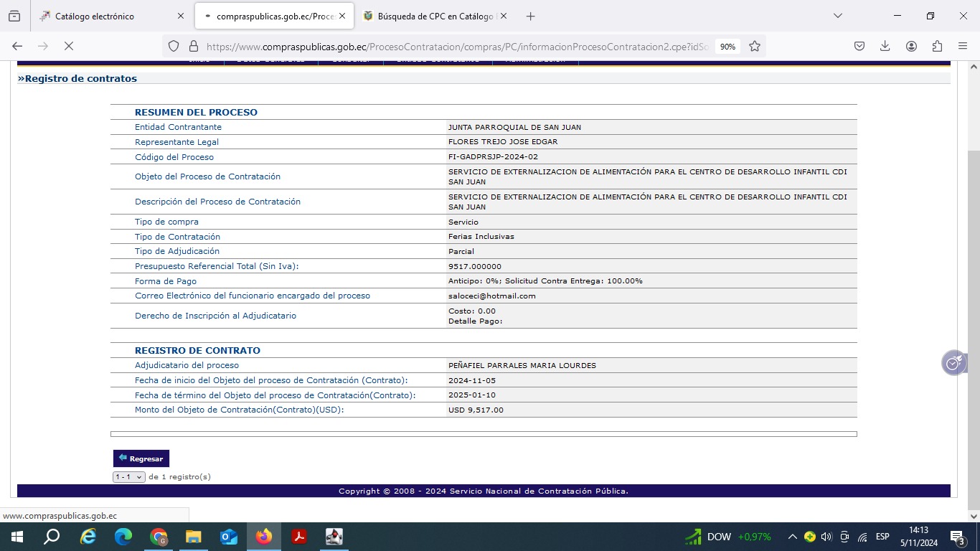Viewport: 980px width, 551px height.
Task: Click the Firefox bookmark star icon
Action: click(x=755, y=46)
